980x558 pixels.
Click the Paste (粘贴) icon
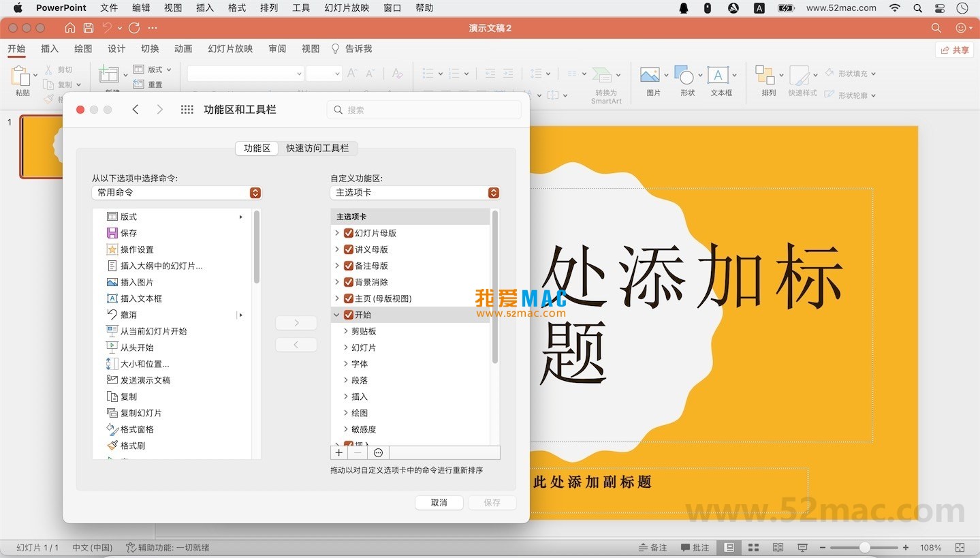(22, 76)
